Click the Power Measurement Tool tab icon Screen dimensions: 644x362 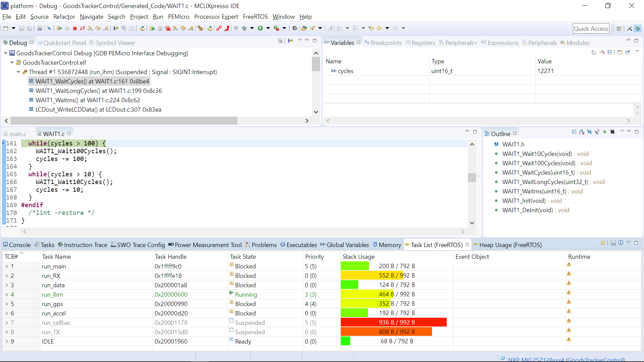(x=171, y=245)
